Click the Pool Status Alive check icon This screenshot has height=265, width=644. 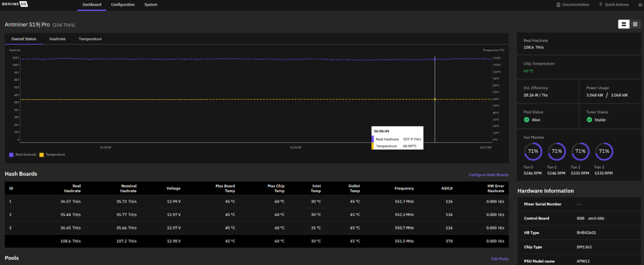pos(526,120)
